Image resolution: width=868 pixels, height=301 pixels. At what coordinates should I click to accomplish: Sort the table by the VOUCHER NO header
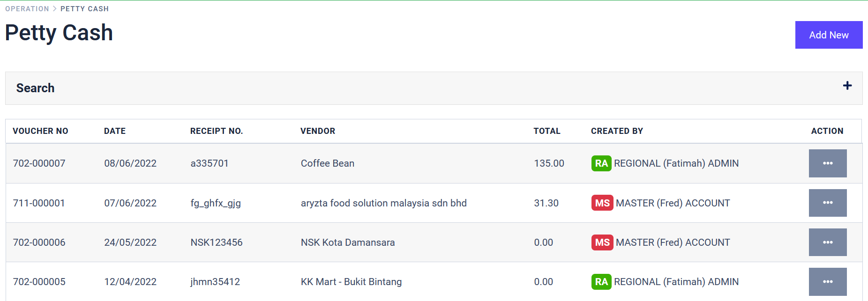coord(40,131)
